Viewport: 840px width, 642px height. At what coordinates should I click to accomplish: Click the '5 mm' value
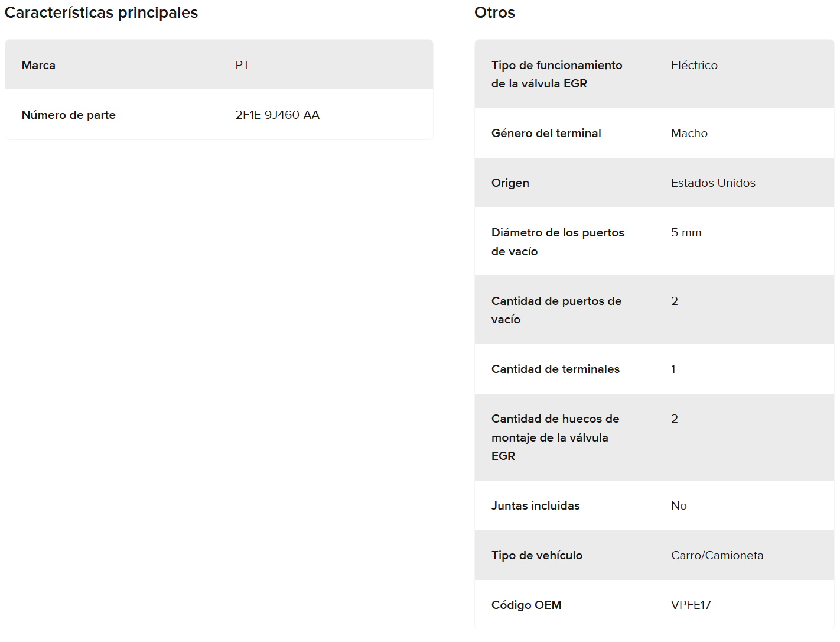[686, 232]
